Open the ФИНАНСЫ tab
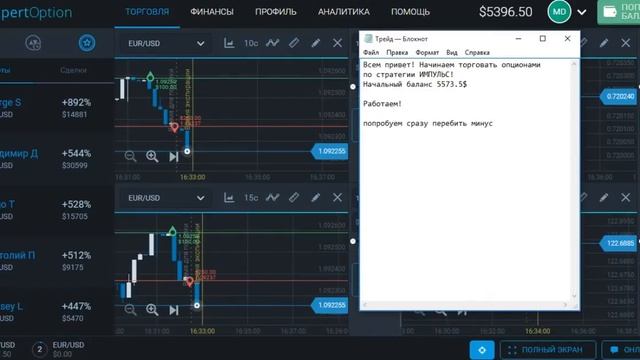The image size is (640, 360). (x=212, y=12)
